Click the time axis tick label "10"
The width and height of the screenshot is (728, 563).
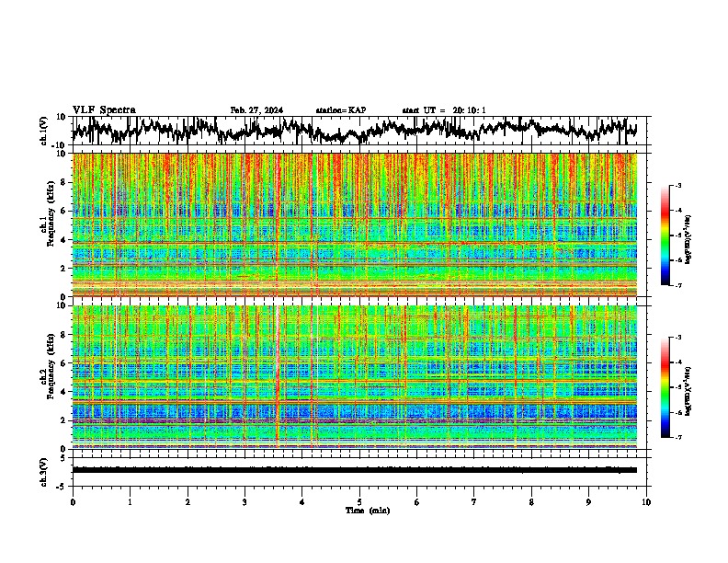[x=646, y=502]
